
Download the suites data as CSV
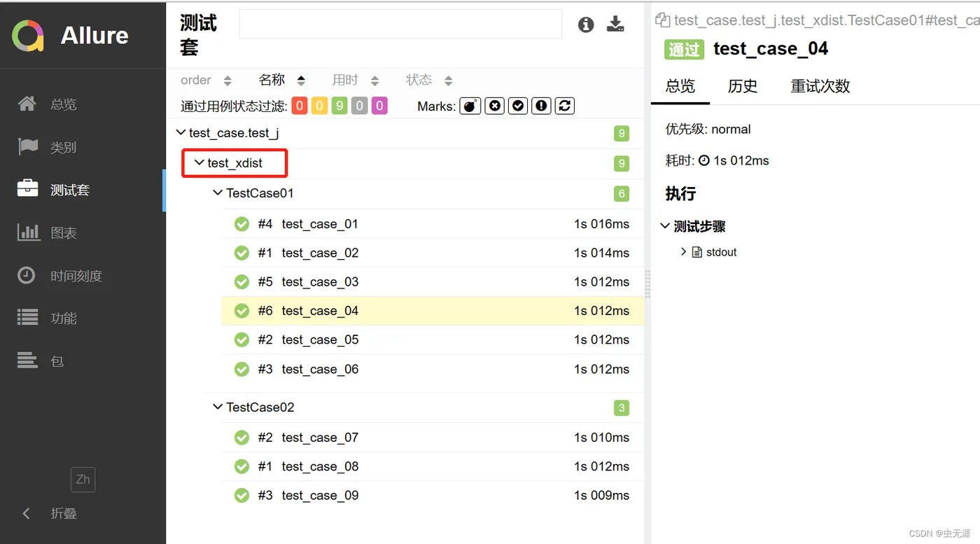[x=615, y=25]
